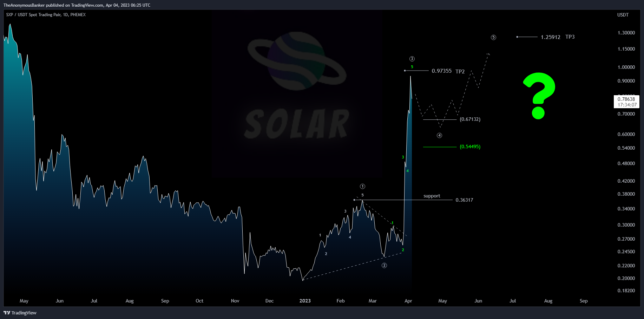
Task: Click the TradingView logo at the bottom
Action: [x=20, y=313]
